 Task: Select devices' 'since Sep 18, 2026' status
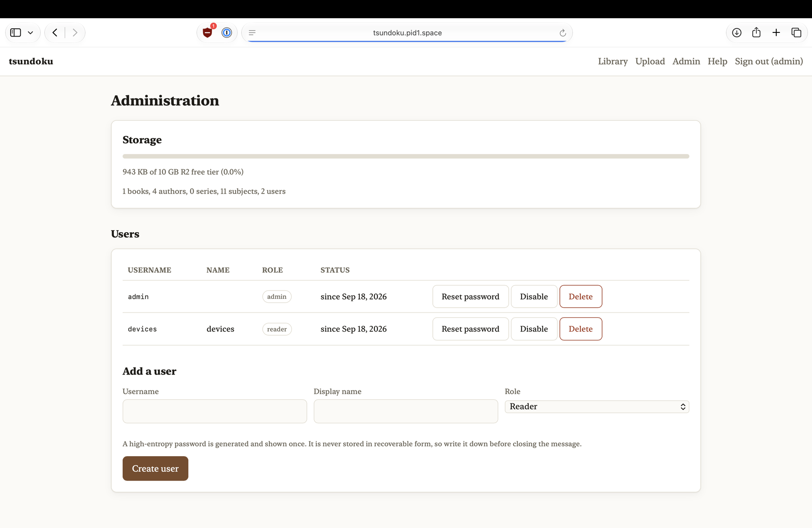pyautogui.click(x=354, y=329)
